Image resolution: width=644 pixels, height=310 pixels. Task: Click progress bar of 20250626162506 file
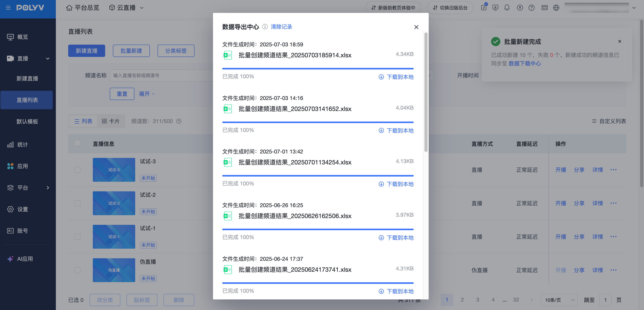318,229
